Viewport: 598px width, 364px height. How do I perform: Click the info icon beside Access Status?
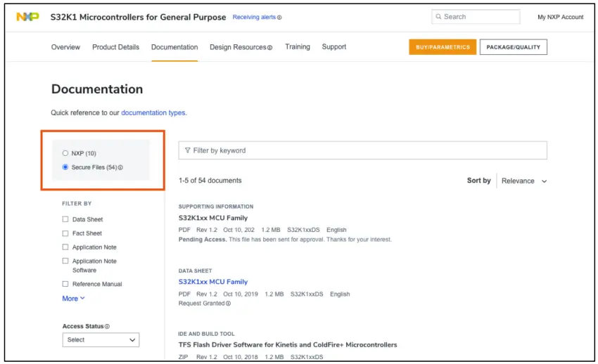tap(107, 326)
